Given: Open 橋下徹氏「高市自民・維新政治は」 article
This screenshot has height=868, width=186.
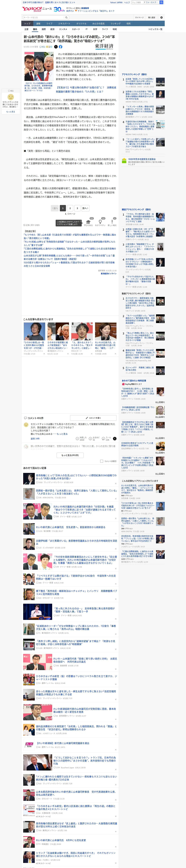Looking at the screenshot, I should pyautogui.click(x=76, y=592).
